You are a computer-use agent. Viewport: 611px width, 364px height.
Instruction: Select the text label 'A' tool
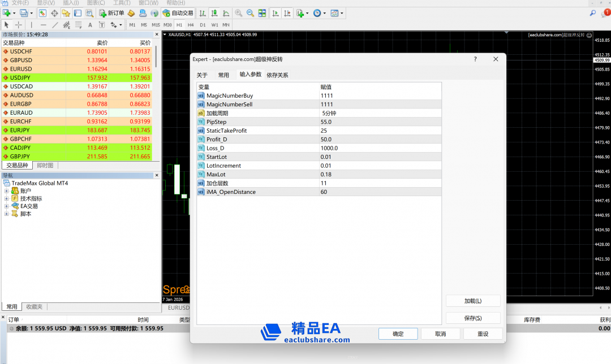(90, 25)
